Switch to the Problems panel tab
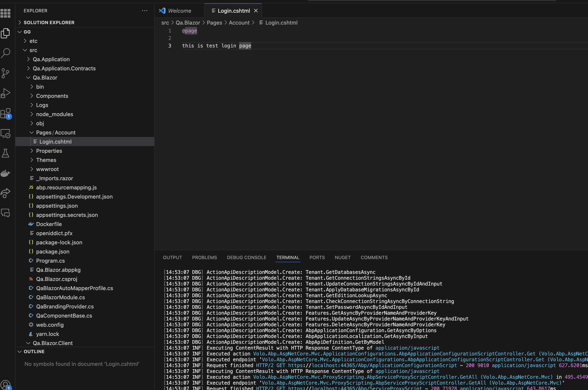This screenshot has width=588, height=390. (x=204, y=257)
